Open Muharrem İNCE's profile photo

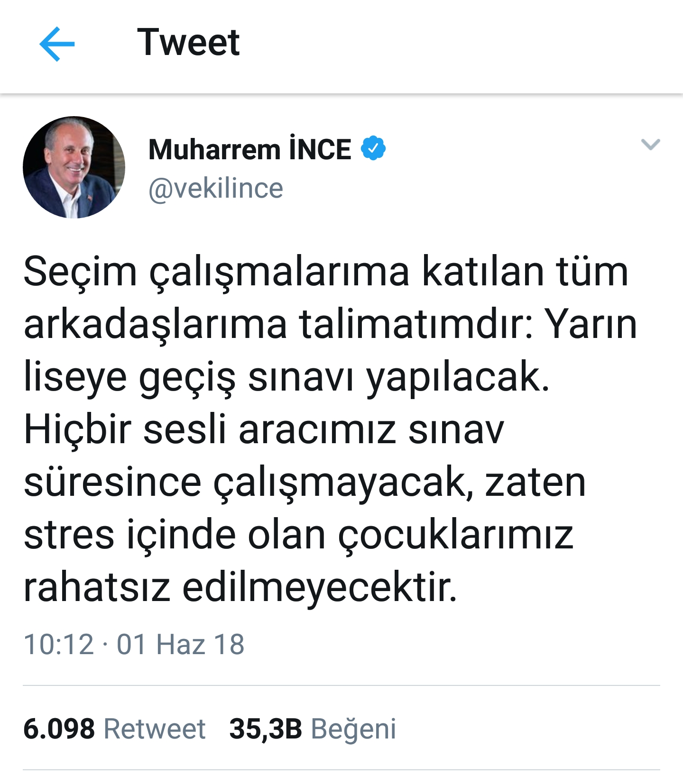(x=74, y=167)
